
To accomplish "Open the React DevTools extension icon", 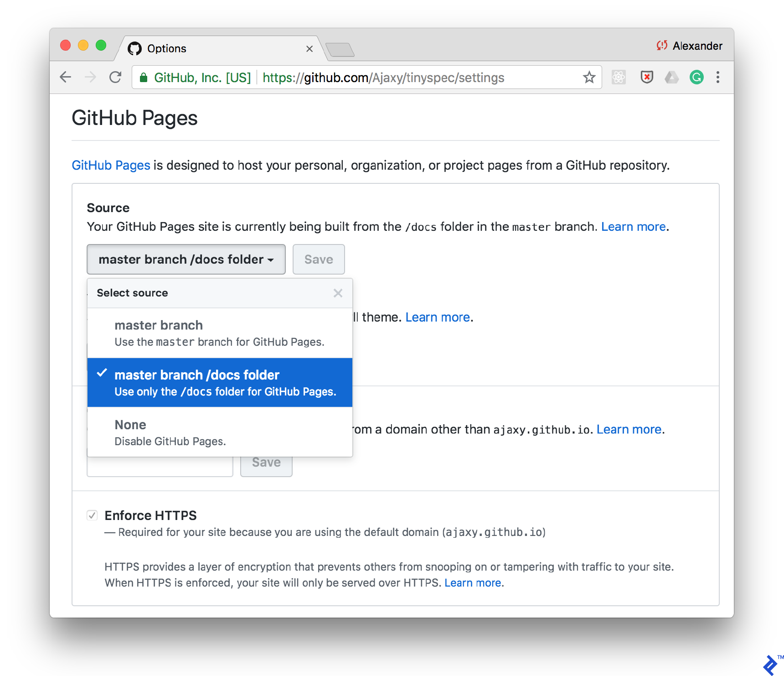I will tap(619, 77).
